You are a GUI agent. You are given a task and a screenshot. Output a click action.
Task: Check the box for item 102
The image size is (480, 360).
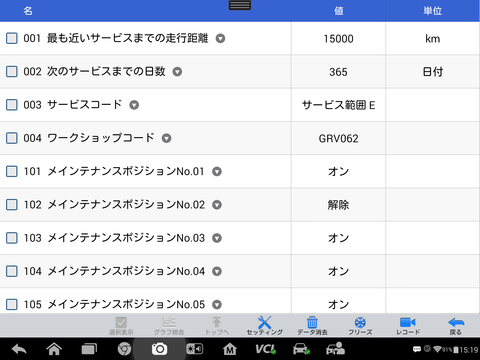12,205
